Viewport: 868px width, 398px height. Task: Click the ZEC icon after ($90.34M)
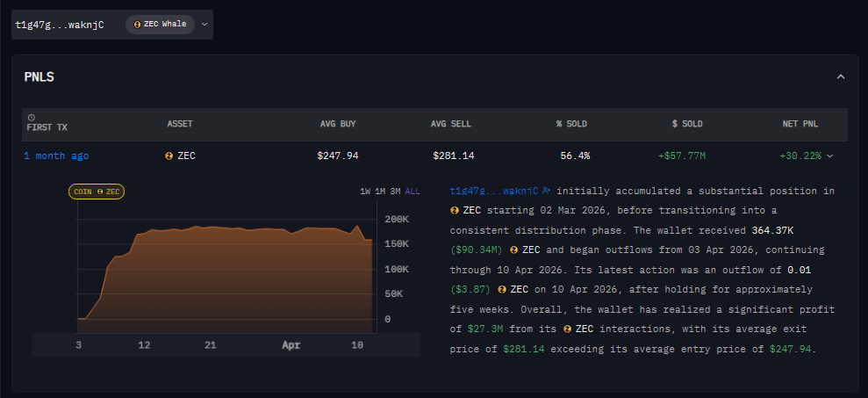pos(513,250)
